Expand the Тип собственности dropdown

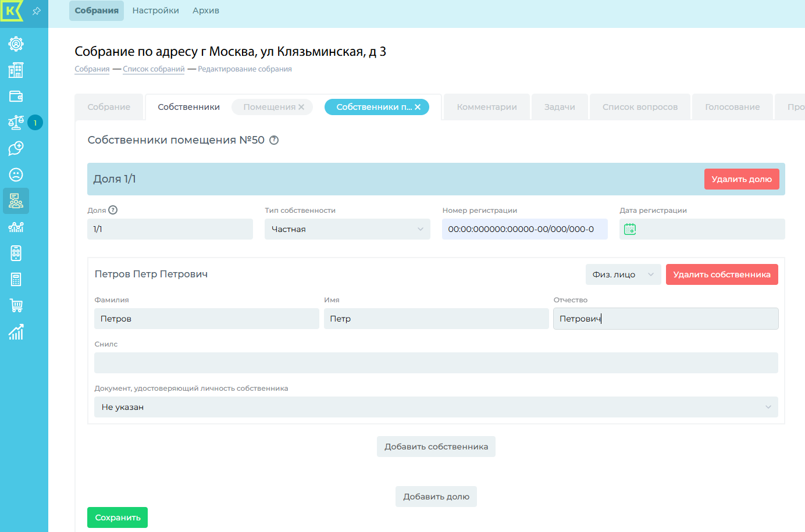pos(347,229)
